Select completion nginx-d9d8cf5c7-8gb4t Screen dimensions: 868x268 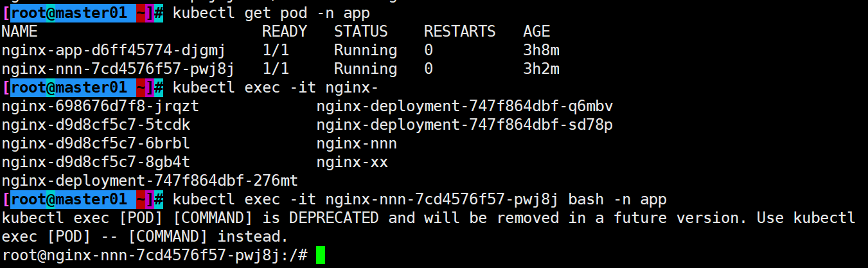click(96, 162)
